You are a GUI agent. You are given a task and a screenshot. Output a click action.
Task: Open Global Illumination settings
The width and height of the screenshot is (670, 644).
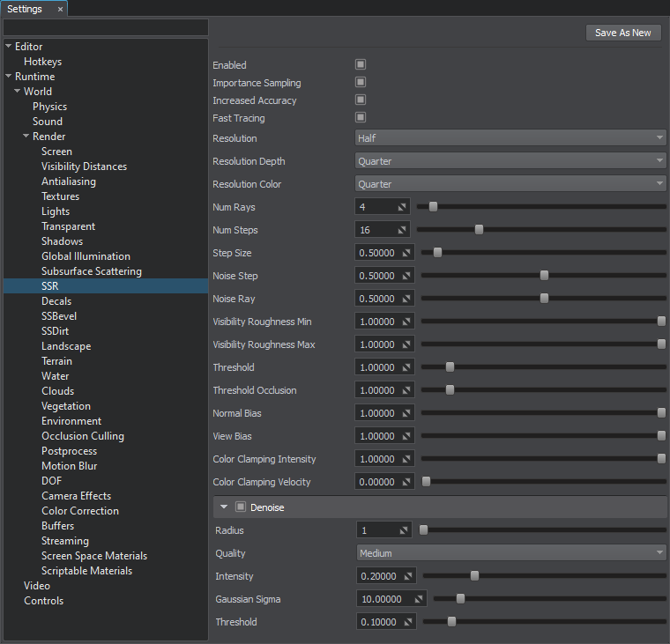[86, 256]
